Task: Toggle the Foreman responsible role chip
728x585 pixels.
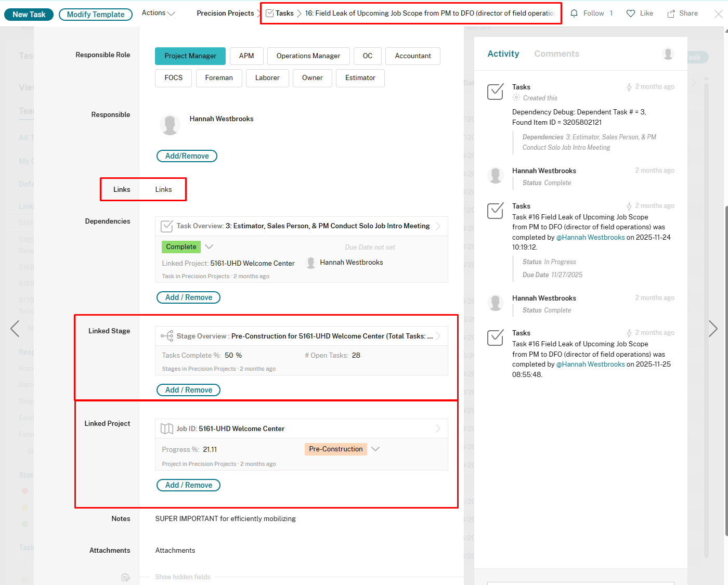Action: (x=219, y=78)
